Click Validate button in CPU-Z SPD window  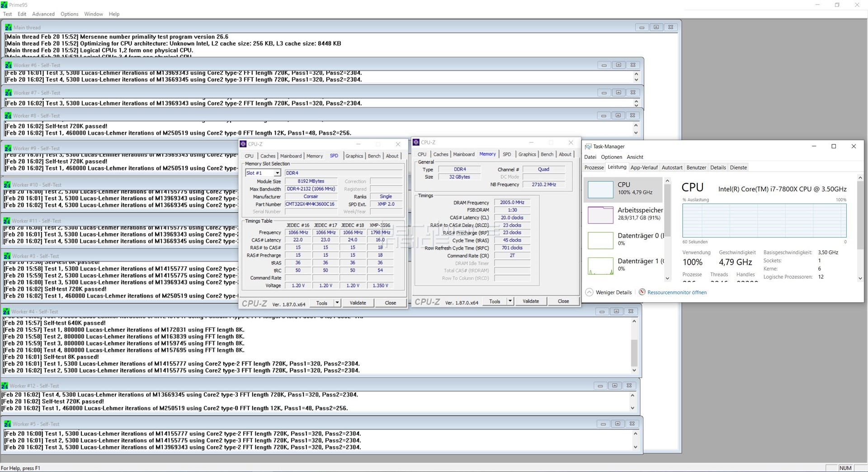tap(358, 303)
